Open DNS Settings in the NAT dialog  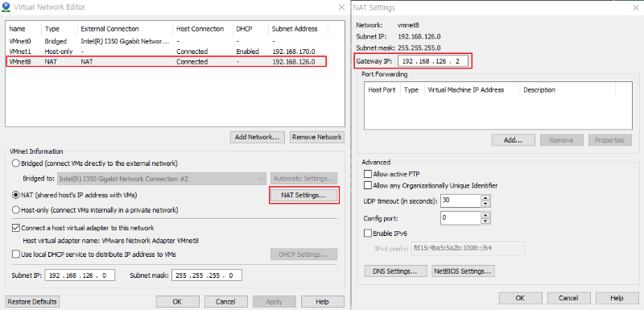click(394, 271)
